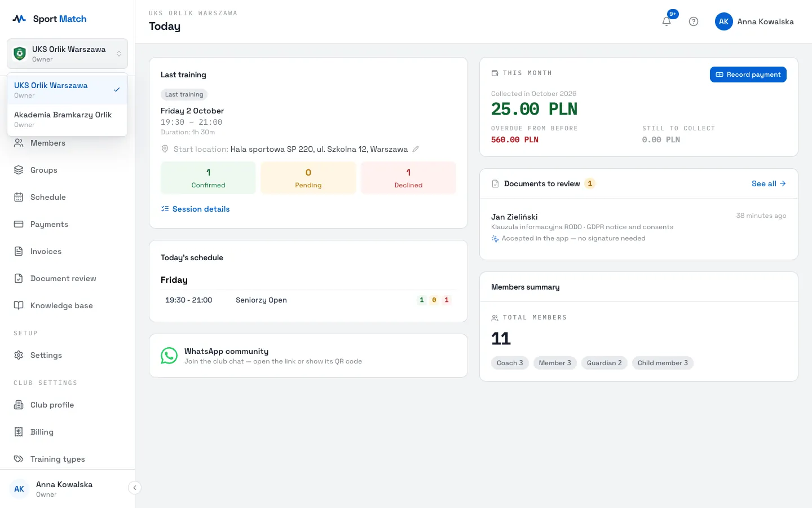Click the Invoices document icon
Viewport: 812px width, 508px height.
[19, 251]
